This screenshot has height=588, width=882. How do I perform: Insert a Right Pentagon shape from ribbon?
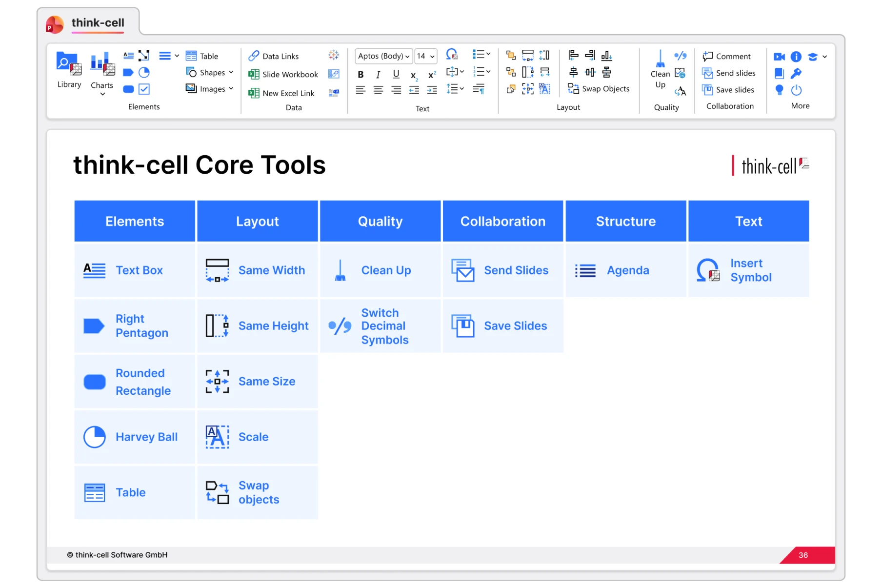coord(128,73)
